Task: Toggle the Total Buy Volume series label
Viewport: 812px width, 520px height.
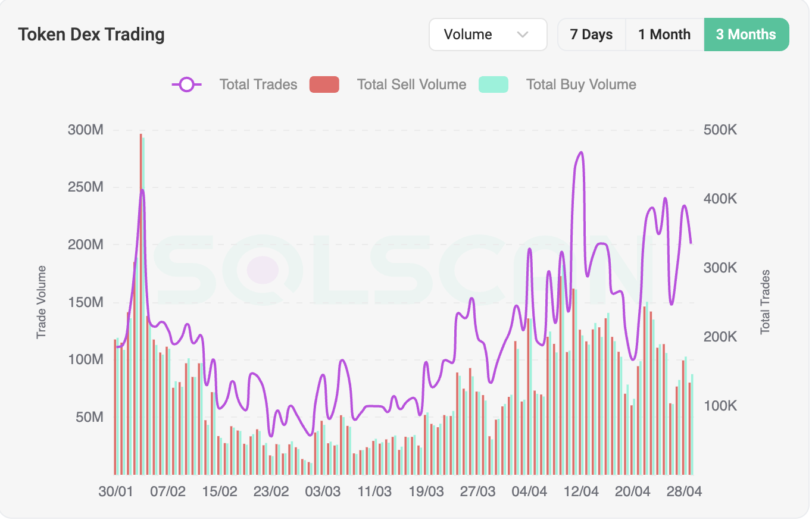Action: 580,84
